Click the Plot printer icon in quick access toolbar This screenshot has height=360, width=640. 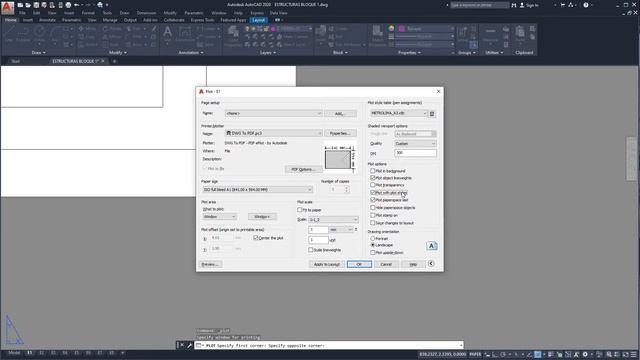tap(68, 5)
